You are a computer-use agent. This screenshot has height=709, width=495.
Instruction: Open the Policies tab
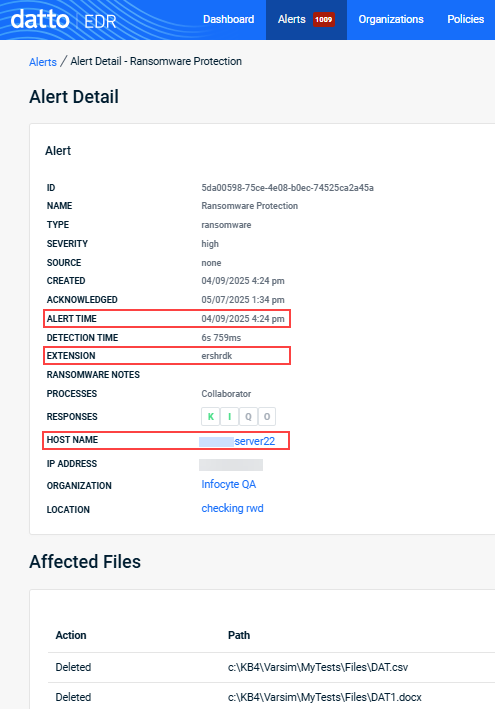pos(466,19)
